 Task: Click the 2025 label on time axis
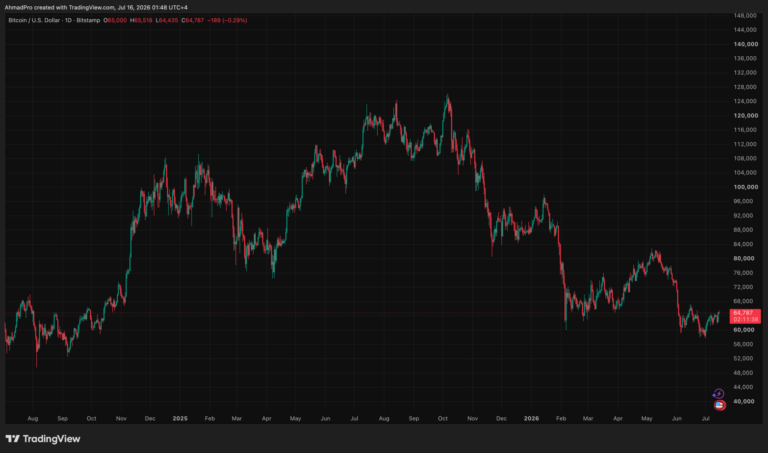pos(180,419)
